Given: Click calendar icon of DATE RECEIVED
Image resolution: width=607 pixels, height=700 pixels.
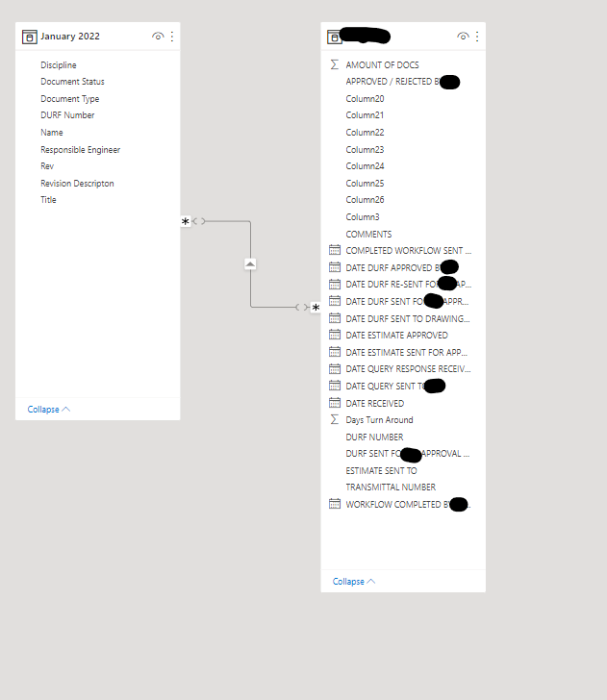Looking at the screenshot, I should pyautogui.click(x=335, y=403).
